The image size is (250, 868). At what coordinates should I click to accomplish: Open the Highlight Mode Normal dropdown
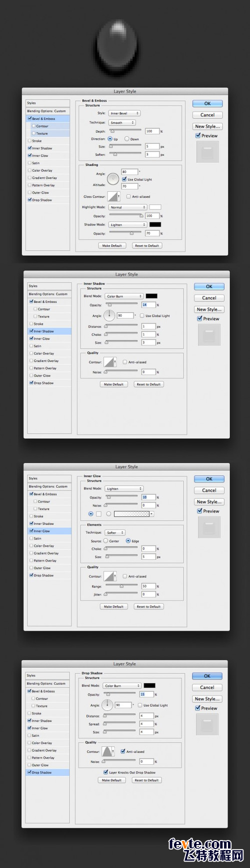[x=127, y=207]
